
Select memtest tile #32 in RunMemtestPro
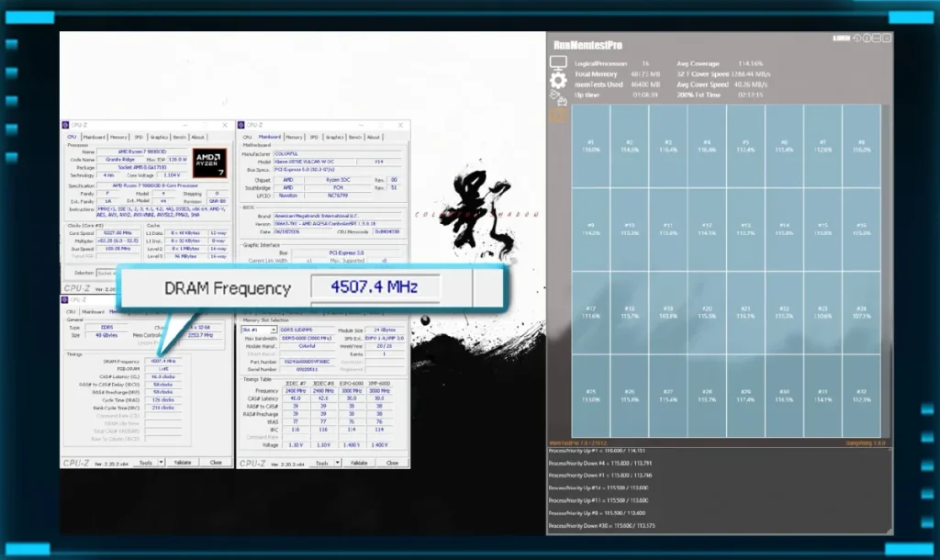pyautogui.click(x=861, y=396)
